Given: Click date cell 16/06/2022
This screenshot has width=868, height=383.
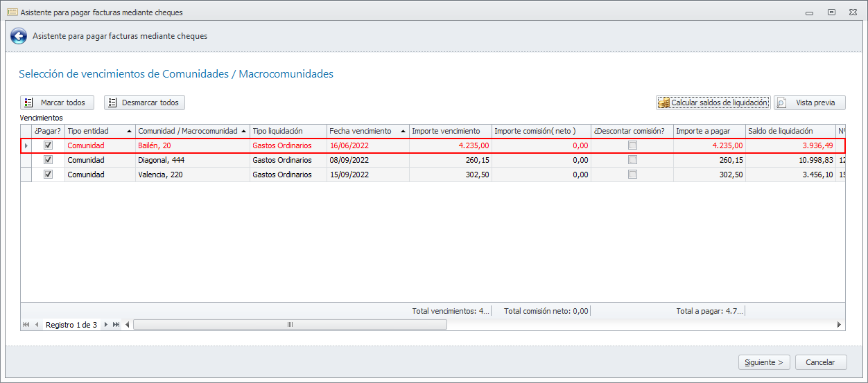Looking at the screenshot, I should click(367, 145).
